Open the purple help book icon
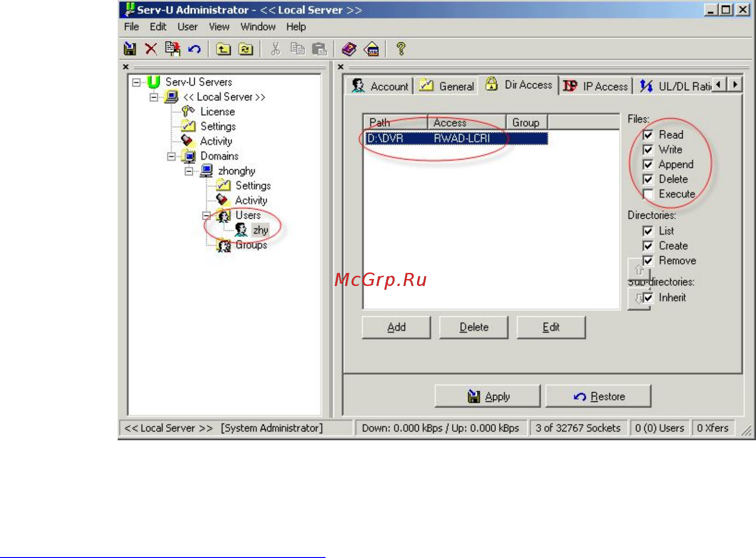The width and height of the screenshot is (756, 558). tap(349, 49)
